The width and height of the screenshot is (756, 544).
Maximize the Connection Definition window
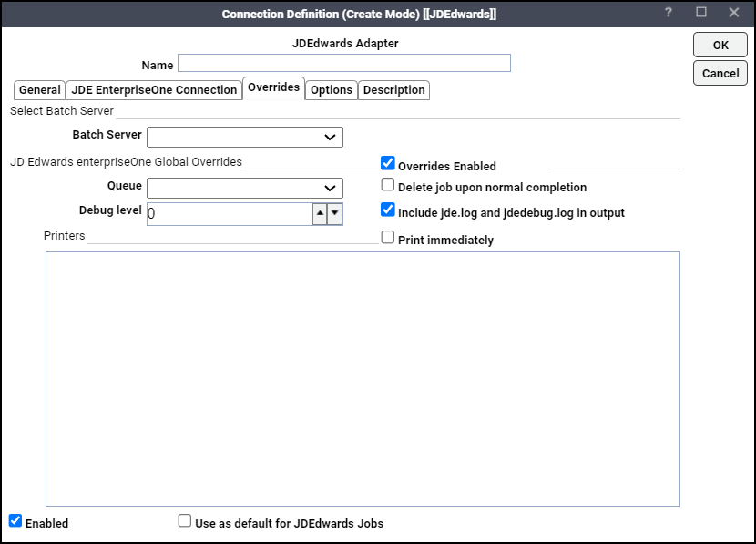tap(701, 13)
